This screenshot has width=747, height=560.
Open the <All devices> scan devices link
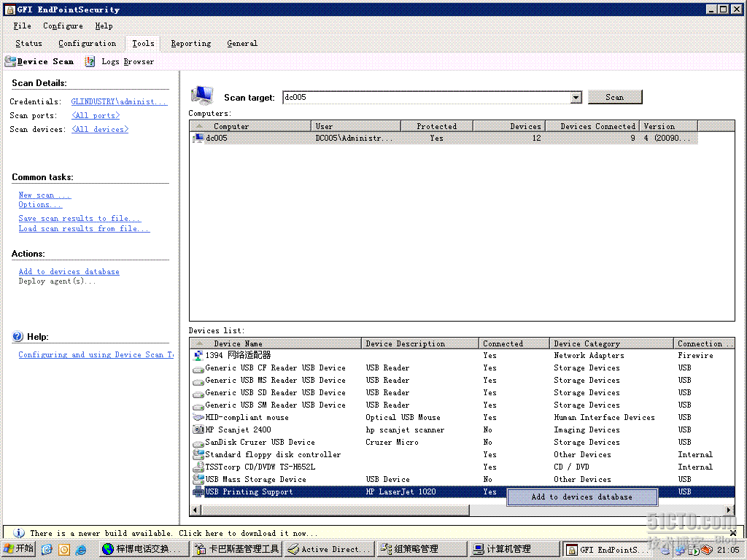(99, 129)
